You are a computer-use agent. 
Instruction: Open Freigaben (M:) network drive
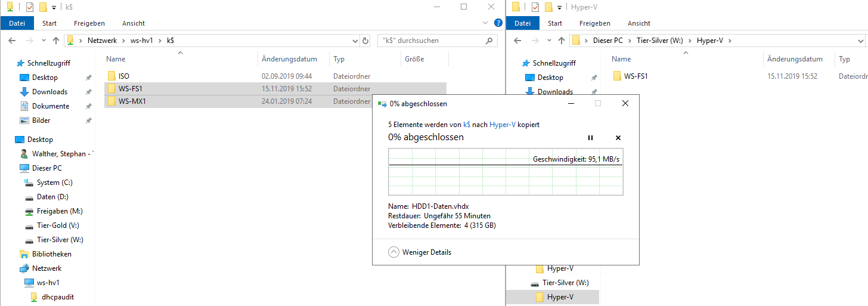(x=60, y=211)
